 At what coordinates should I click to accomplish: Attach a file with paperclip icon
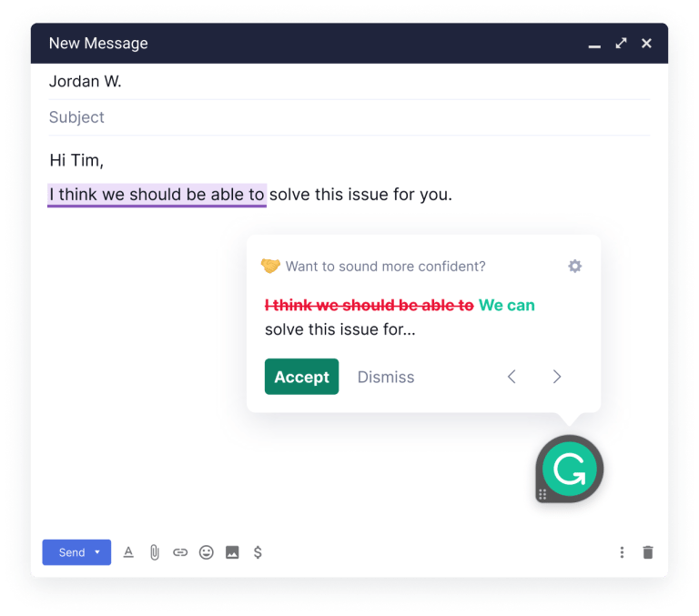coord(154,552)
